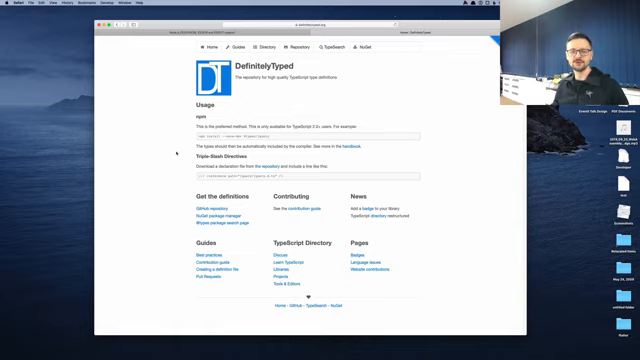640x360 pixels.
Task: Open the Bookmarks menu
Action: coord(87,2)
